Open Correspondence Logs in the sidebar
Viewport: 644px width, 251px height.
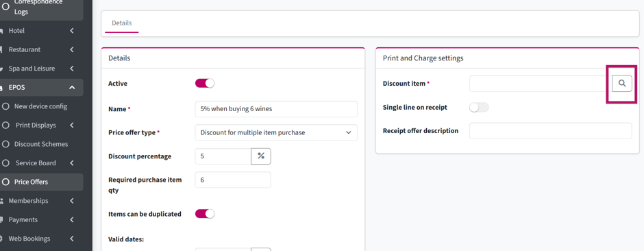pyautogui.click(x=38, y=7)
